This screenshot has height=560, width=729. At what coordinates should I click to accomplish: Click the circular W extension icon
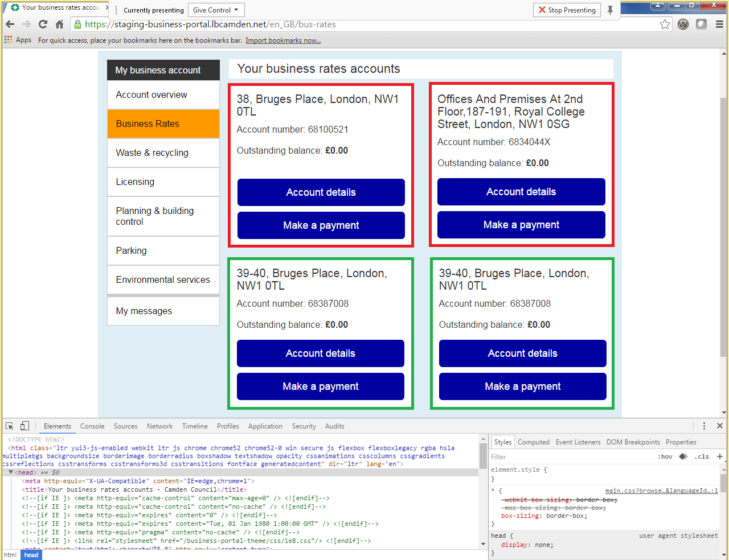tap(683, 24)
